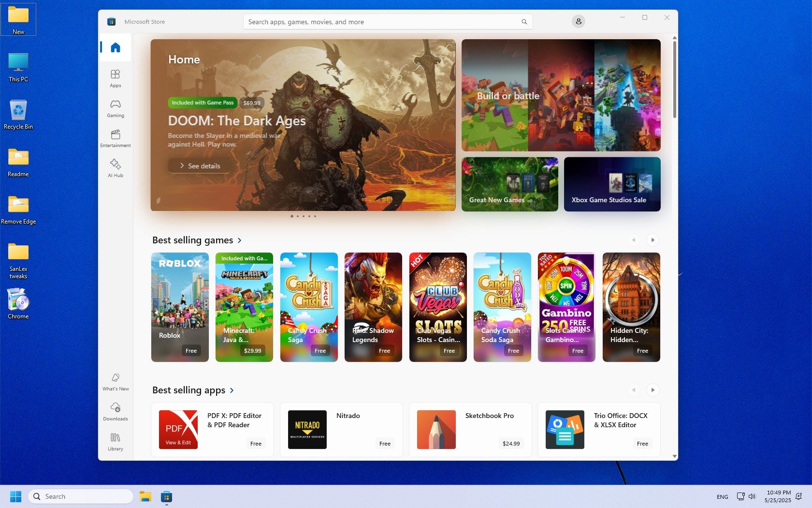Click the Microsoft Store taskbar icon

(166, 496)
